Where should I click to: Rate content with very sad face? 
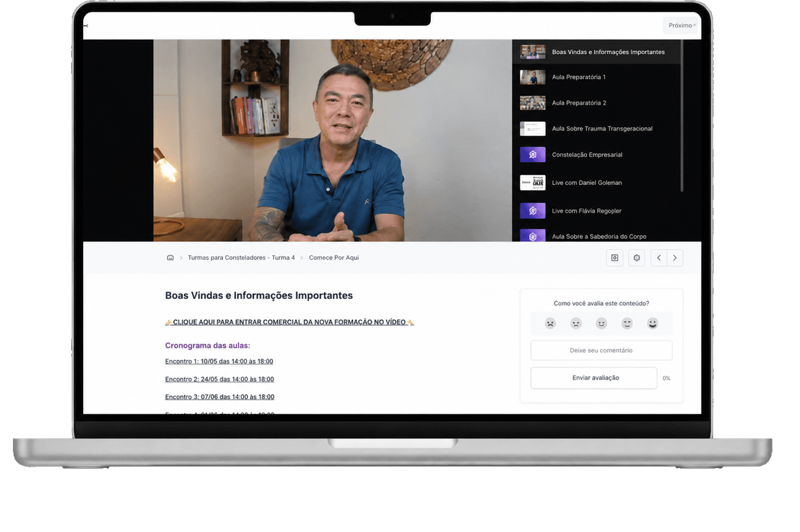(550, 323)
